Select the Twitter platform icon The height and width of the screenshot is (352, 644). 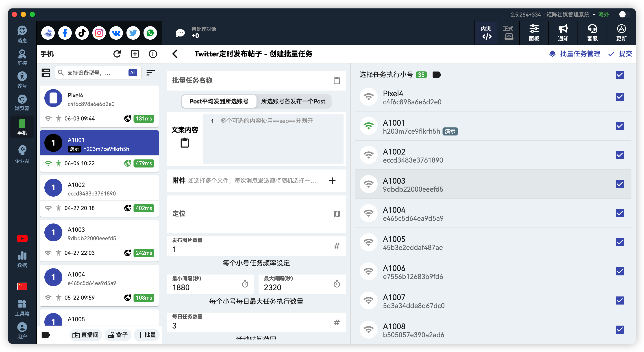pos(133,33)
